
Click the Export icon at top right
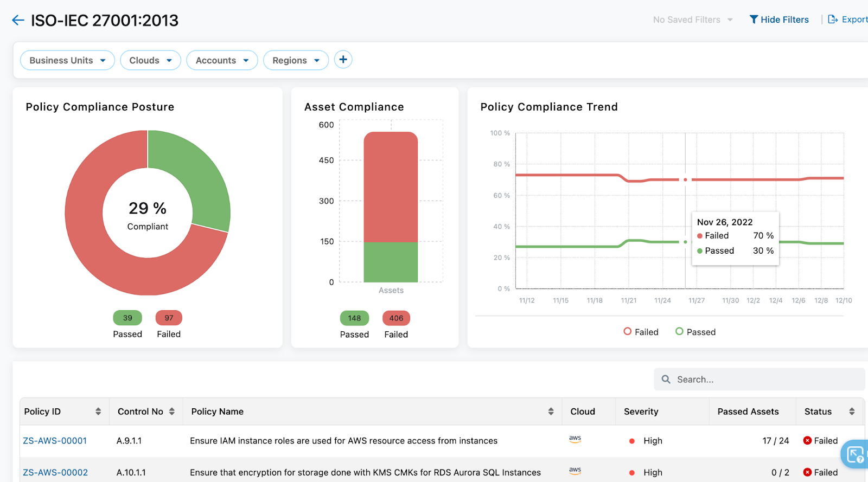point(833,20)
